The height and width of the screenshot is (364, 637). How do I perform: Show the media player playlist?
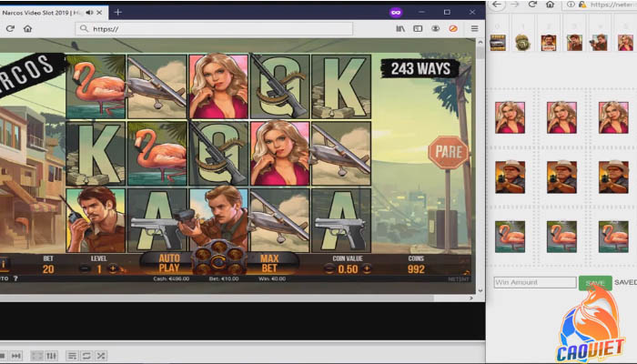(x=72, y=356)
